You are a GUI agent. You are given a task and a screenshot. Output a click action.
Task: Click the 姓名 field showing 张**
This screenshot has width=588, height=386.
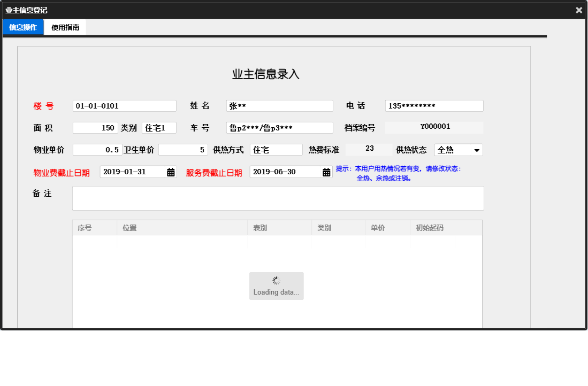[279, 105]
